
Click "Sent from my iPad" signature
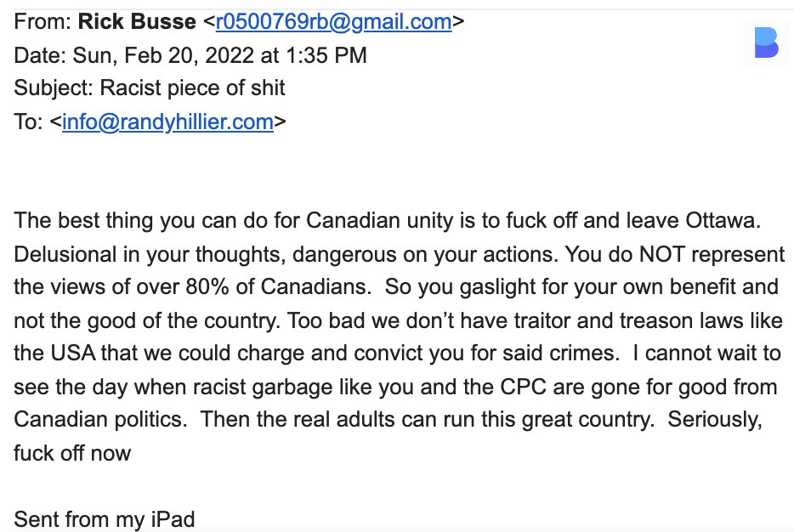[x=105, y=519]
